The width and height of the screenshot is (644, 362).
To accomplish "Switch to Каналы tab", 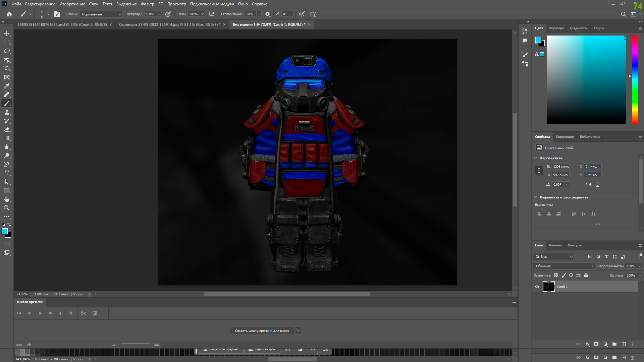I will [555, 245].
